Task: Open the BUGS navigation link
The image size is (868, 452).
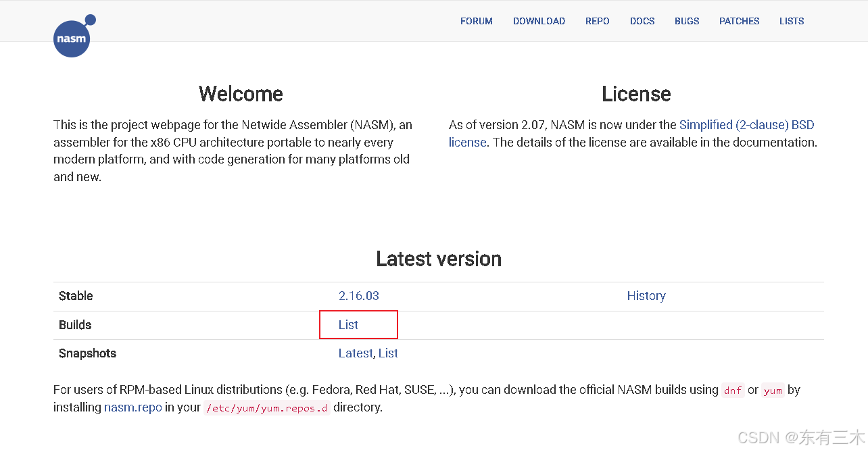Action: point(687,21)
